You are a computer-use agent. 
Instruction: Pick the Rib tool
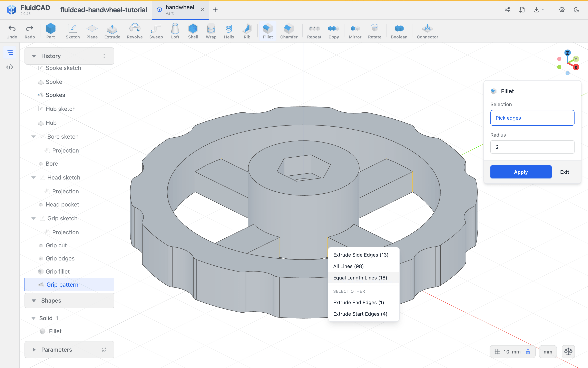pos(247,31)
